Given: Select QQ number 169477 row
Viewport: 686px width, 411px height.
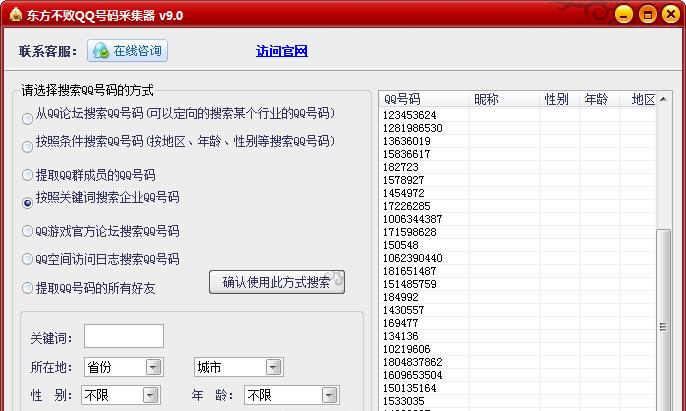Looking at the screenshot, I should tap(518, 323).
